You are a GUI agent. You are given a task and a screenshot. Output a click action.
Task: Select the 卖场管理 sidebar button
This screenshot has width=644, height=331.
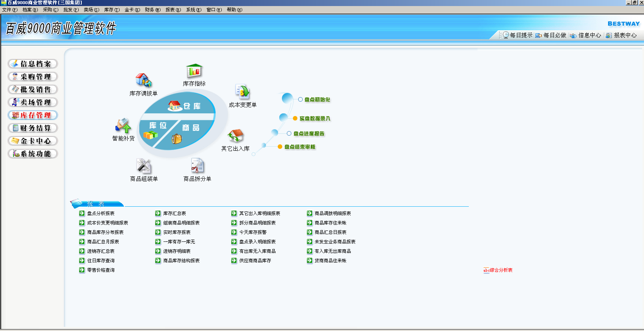tap(33, 102)
